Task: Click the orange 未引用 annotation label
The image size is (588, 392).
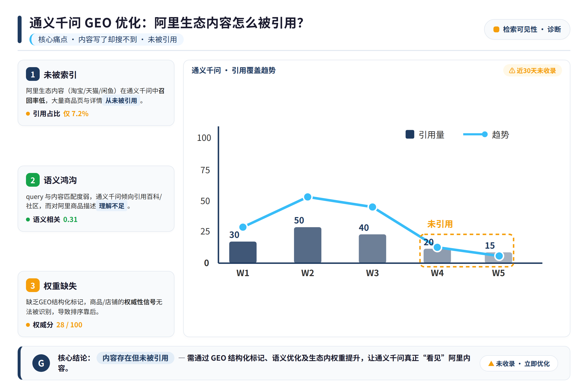Action: click(x=440, y=224)
